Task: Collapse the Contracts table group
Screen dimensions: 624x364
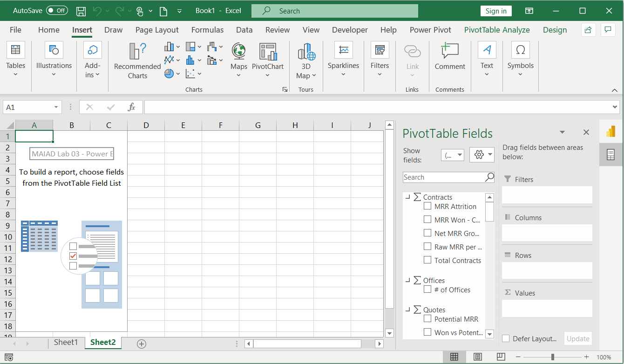Action: tap(408, 197)
